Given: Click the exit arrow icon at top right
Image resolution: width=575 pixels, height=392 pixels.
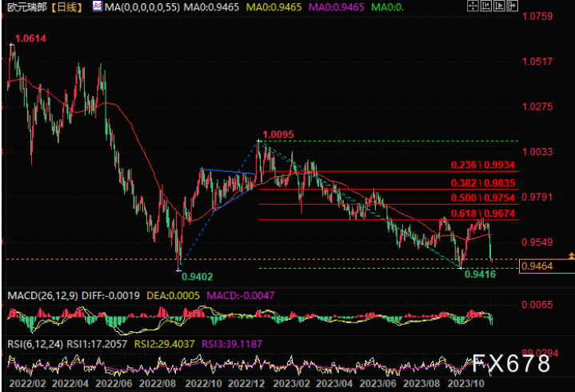Looking at the screenshot, I should tap(513, 6).
